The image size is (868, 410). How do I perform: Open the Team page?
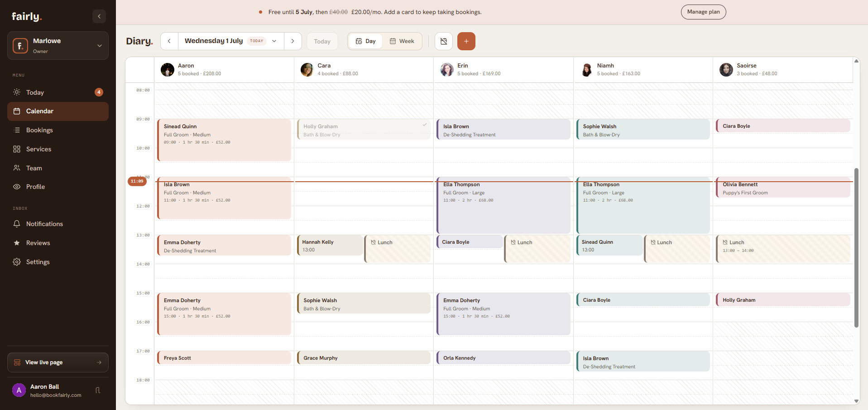pos(58,168)
